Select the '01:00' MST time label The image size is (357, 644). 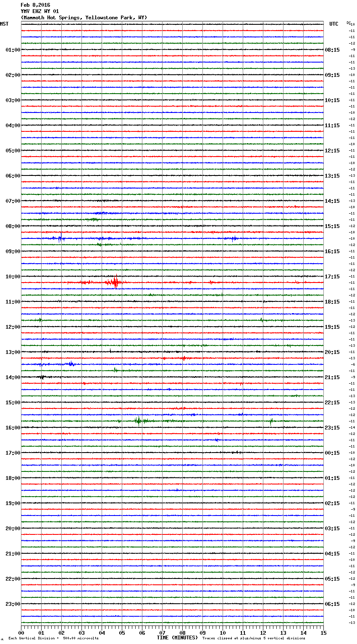click(13, 50)
